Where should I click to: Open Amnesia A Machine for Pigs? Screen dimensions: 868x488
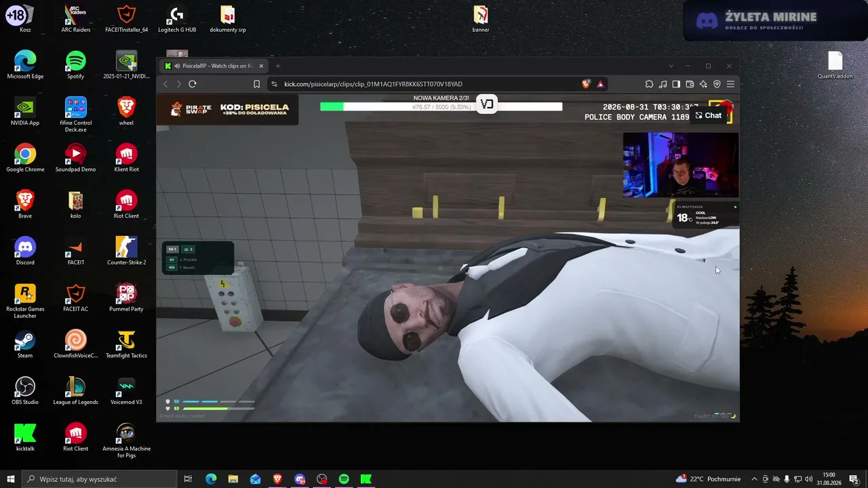pyautogui.click(x=126, y=441)
